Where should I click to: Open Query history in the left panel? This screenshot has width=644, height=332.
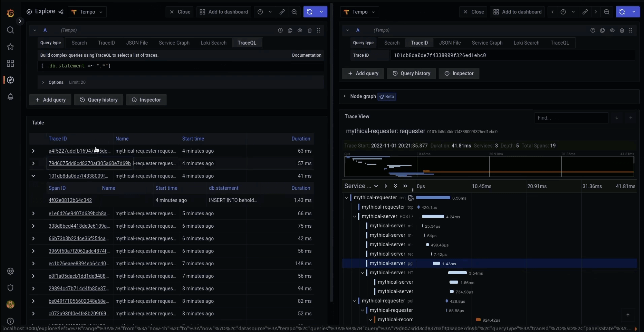tap(98, 100)
